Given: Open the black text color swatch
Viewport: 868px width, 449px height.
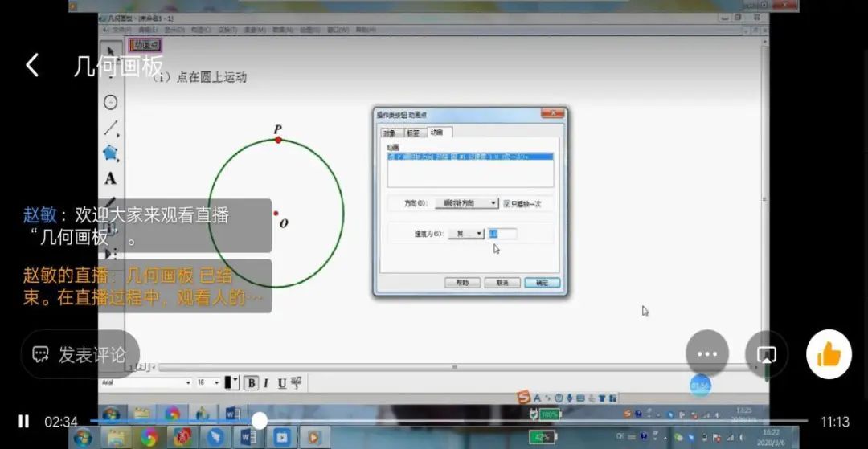Looking at the screenshot, I should pos(231,382).
